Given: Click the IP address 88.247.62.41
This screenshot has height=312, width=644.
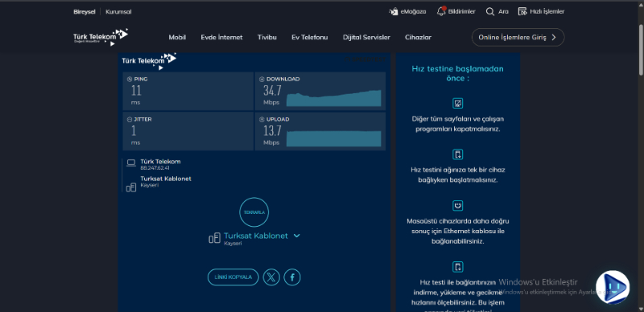Looking at the screenshot, I should 155,168.
